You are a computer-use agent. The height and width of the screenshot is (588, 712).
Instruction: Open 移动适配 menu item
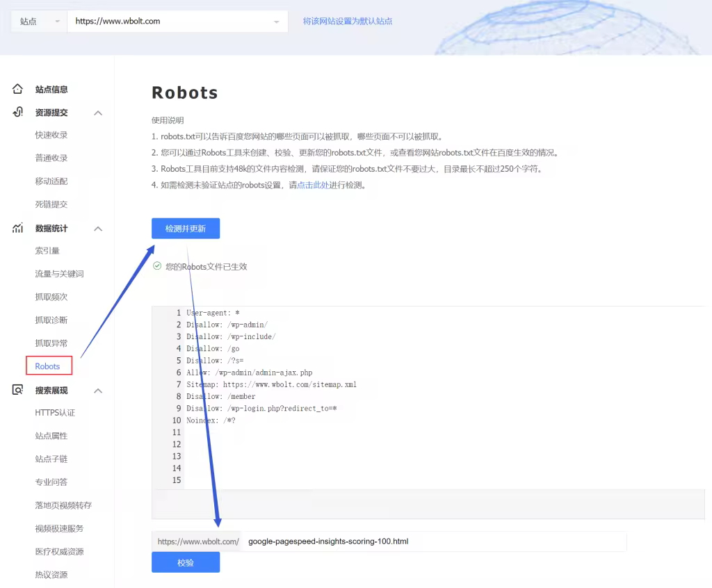tap(51, 181)
